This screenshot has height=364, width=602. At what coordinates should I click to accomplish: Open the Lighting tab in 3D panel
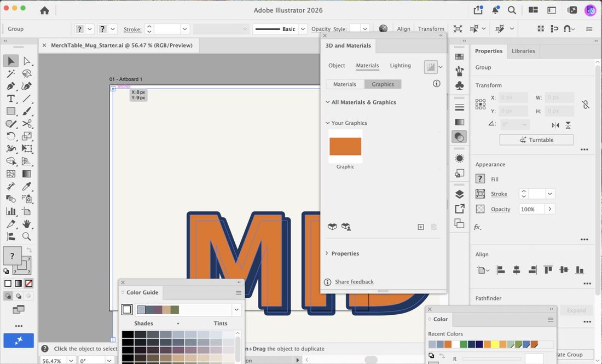(400, 65)
